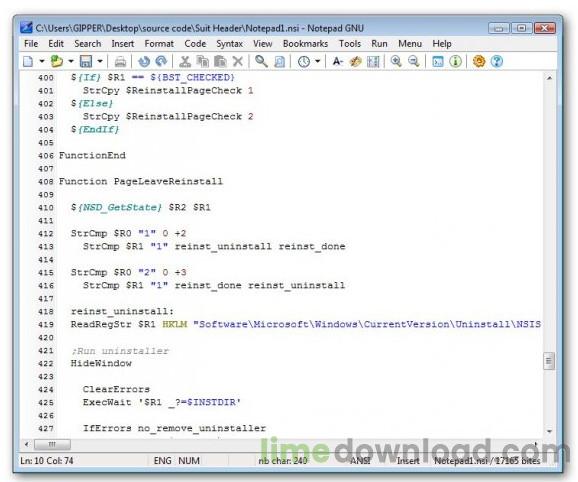578x482 pixels.
Task: Click the Insert mode status indicator
Action: 408,461
